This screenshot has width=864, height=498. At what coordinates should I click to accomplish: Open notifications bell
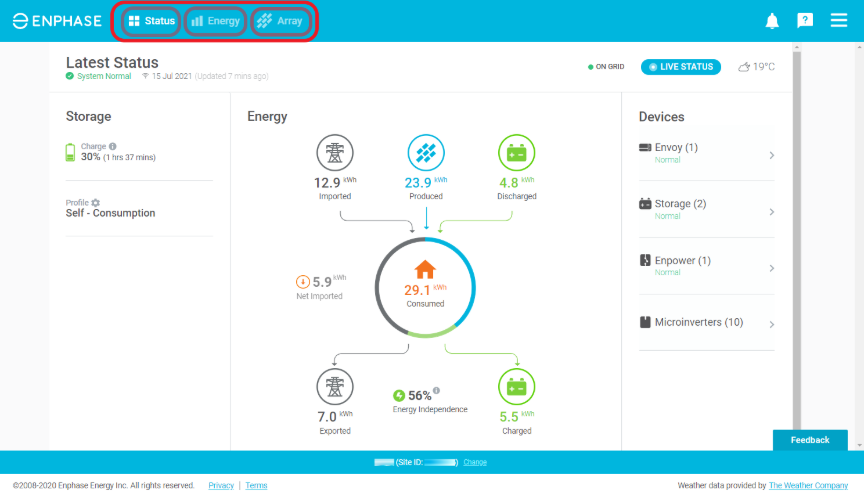(772, 21)
